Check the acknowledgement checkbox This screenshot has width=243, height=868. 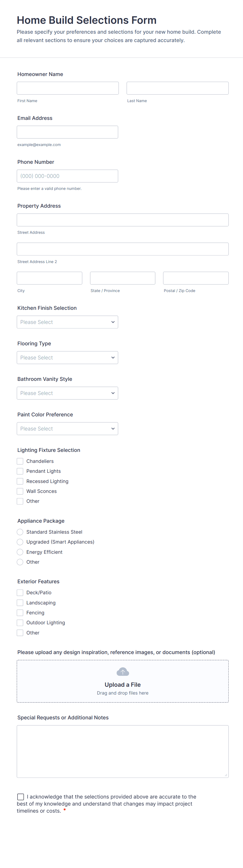[21, 797]
